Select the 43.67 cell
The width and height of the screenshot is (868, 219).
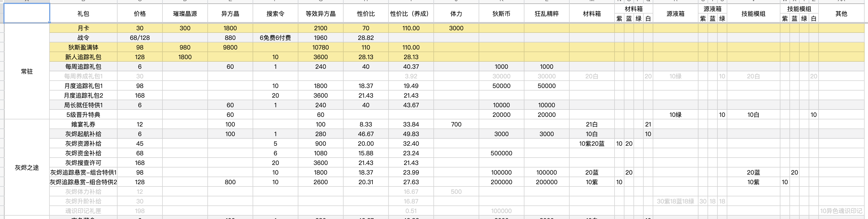pos(411,105)
